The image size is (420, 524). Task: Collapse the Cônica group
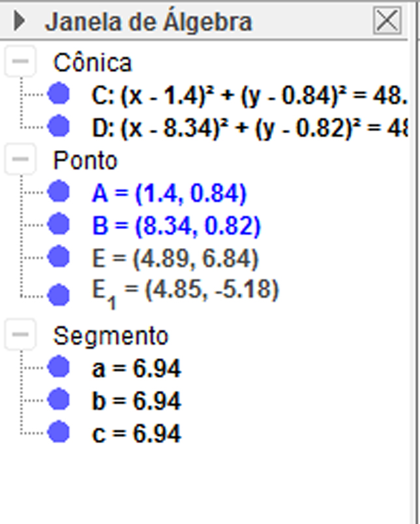point(20,61)
